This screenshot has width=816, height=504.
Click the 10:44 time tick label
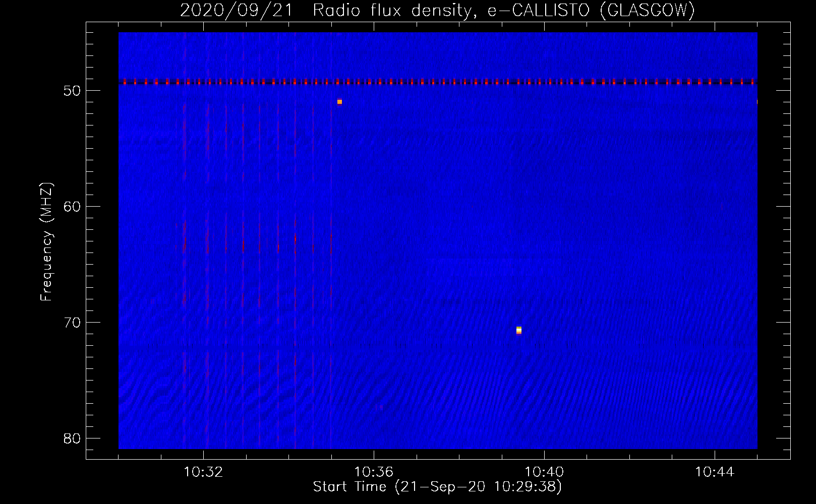(715, 472)
